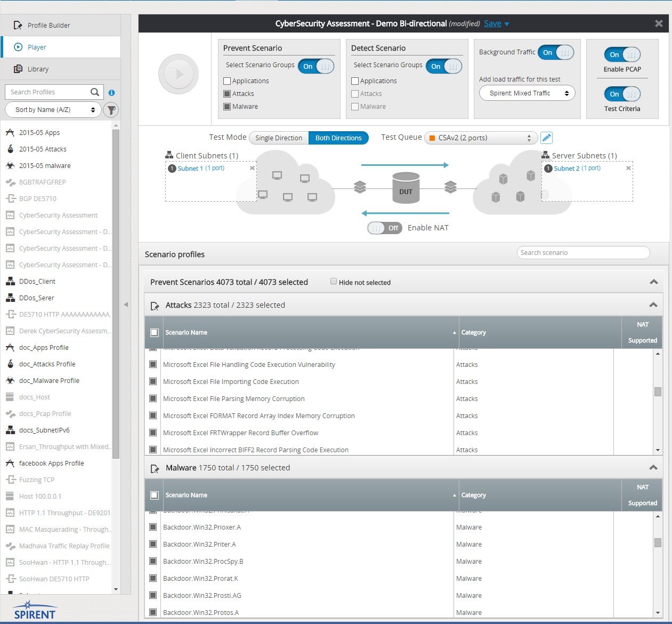The width and height of the screenshot is (672, 624).
Task: Remove Subnet 2 with its x icon
Action: [x=628, y=168]
